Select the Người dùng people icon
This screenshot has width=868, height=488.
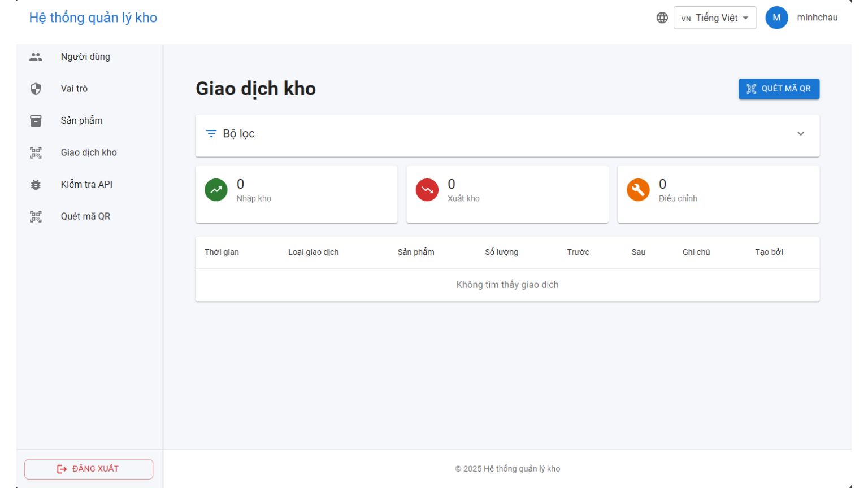35,56
